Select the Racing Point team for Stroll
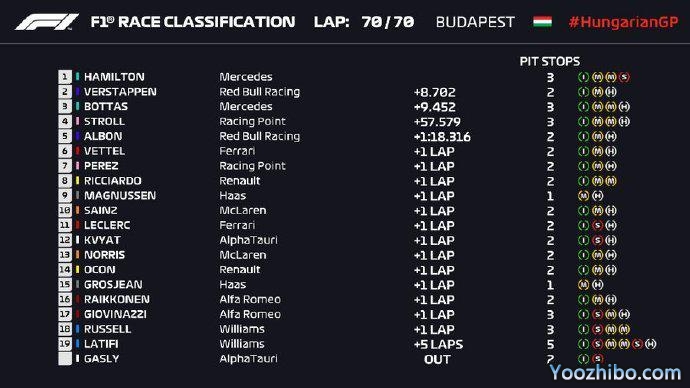Image resolution: width=690 pixels, height=388 pixels. point(253,121)
